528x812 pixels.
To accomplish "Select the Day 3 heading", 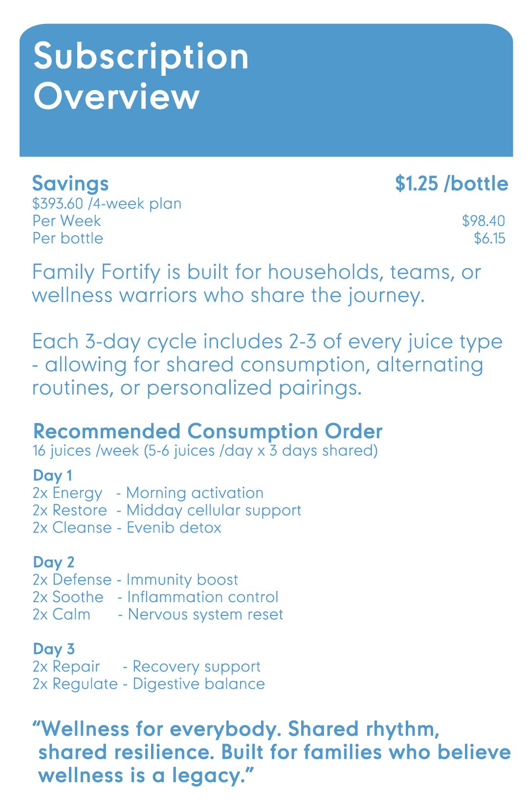I will [x=53, y=649].
